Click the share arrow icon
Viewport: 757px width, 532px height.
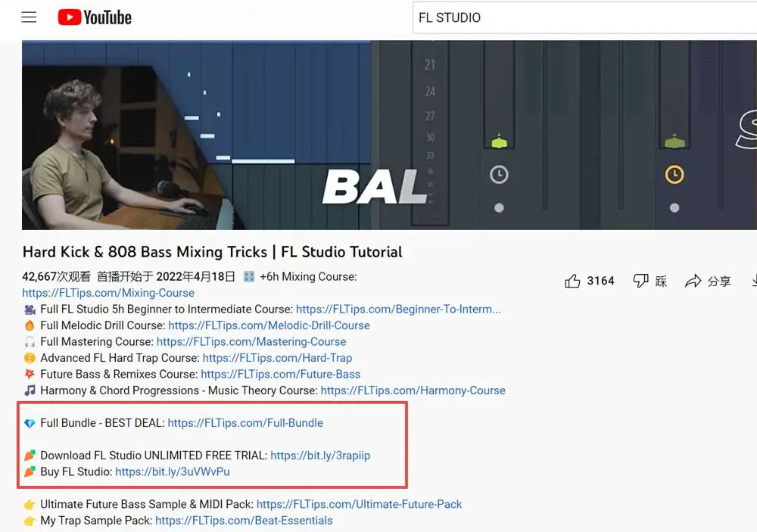click(693, 281)
